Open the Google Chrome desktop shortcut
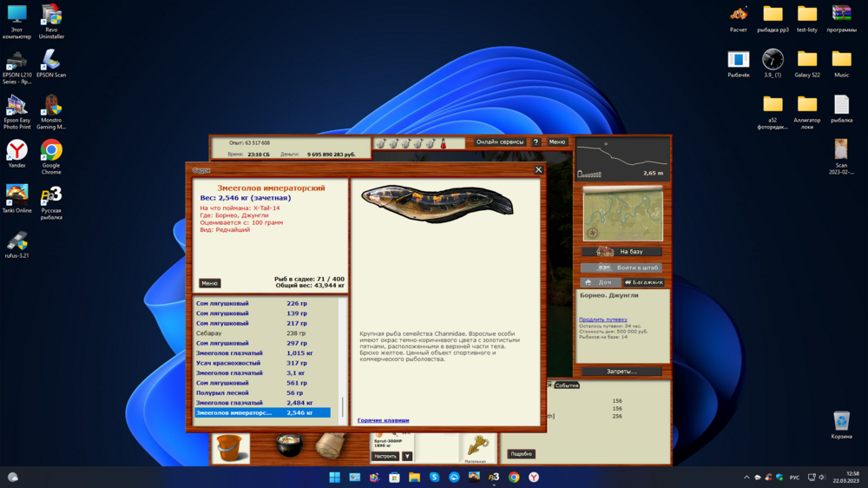868x488 pixels. (x=51, y=157)
